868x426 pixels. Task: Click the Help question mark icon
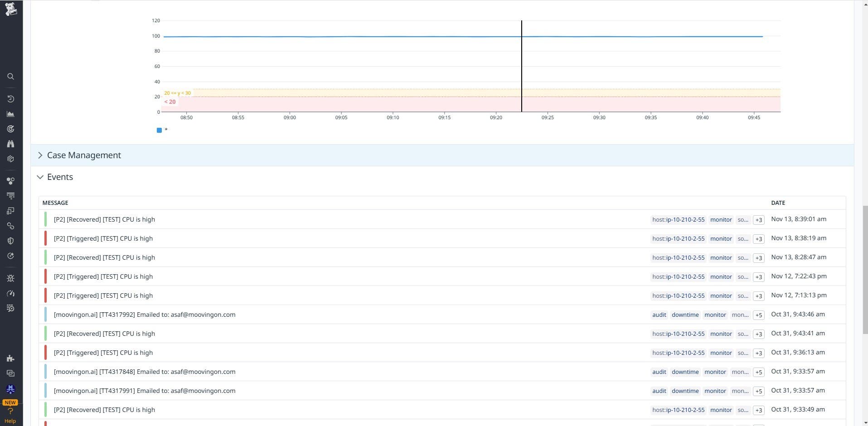[x=10, y=411]
